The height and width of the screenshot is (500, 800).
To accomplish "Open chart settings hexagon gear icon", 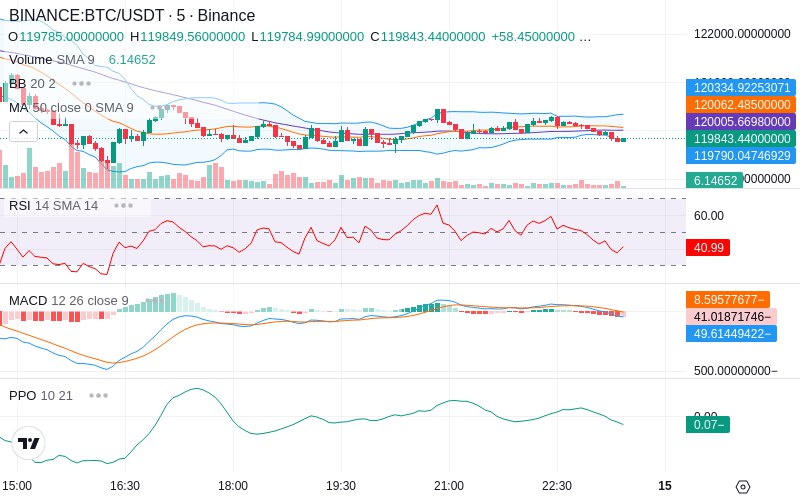I will (x=743, y=487).
